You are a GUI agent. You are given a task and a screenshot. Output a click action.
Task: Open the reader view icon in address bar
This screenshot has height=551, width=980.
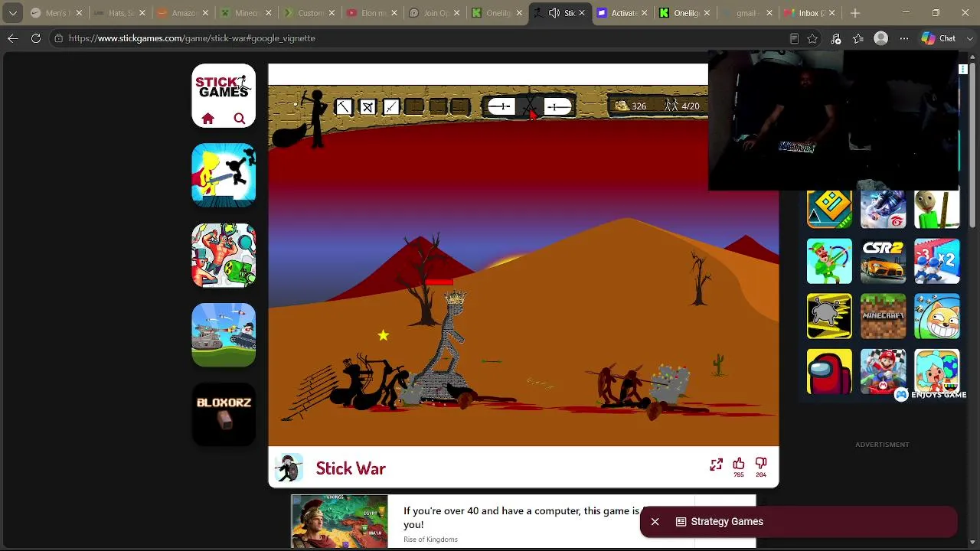tap(794, 38)
